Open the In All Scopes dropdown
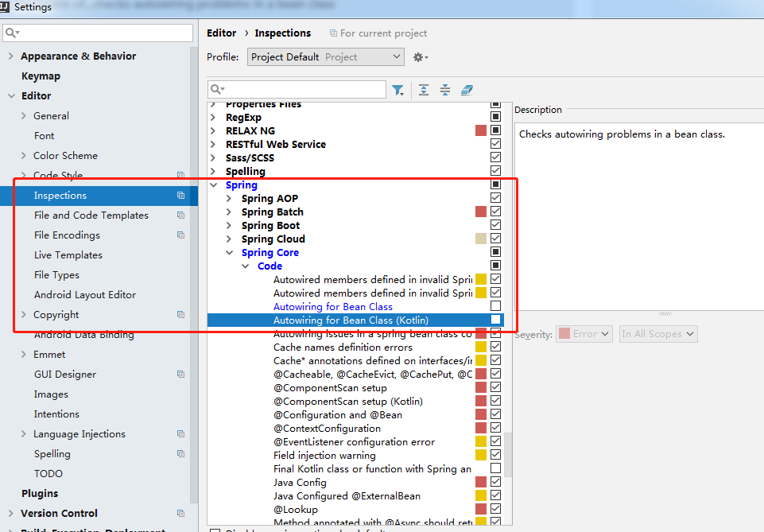Viewport: 764px width, 532px height. (x=658, y=334)
